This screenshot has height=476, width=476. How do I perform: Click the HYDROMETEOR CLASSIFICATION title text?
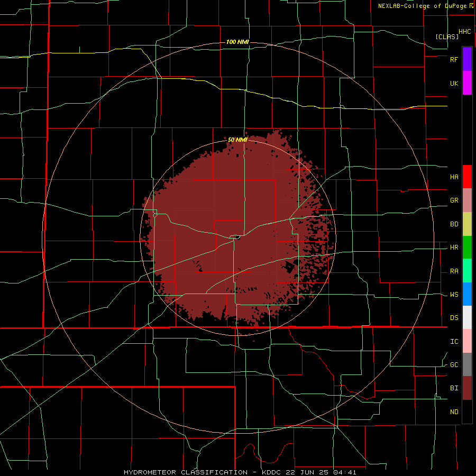(186, 472)
